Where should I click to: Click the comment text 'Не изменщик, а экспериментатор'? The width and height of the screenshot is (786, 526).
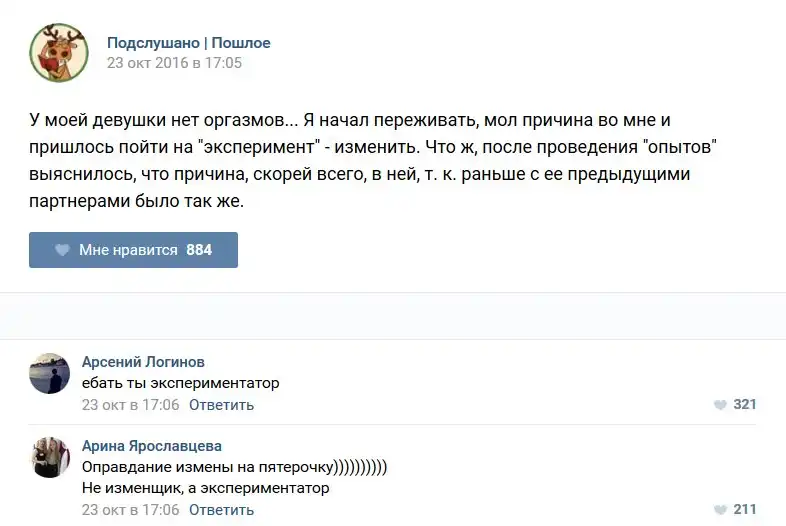(205, 489)
